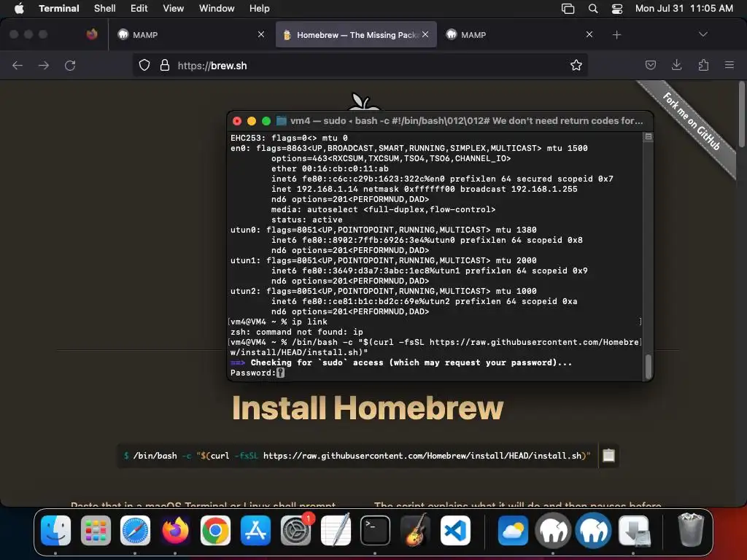Open Launchpad in the dock
Viewport: 747px width, 560px height.
click(x=96, y=531)
